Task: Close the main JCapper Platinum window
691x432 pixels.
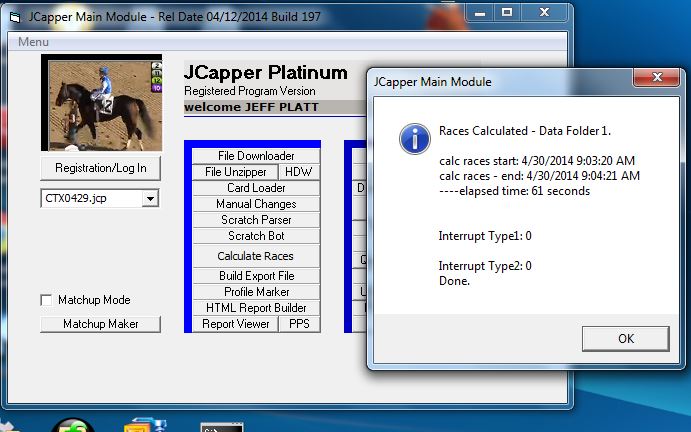Action: [x=545, y=13]
